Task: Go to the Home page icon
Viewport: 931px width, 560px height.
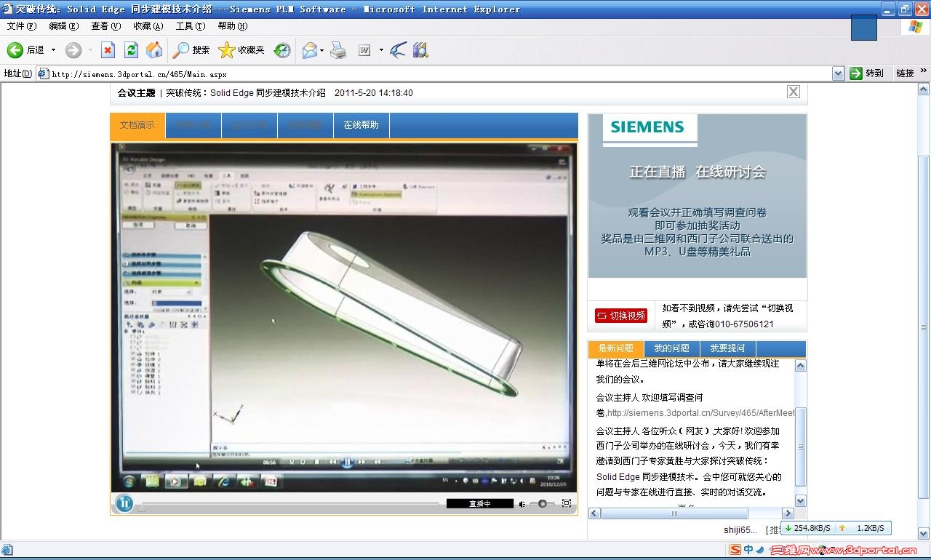Action: [154, 50]
